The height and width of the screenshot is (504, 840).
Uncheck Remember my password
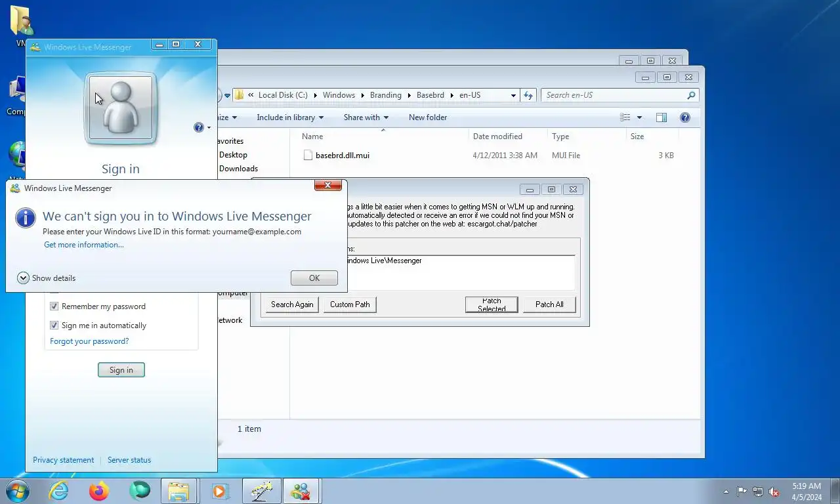pos(54,306)
